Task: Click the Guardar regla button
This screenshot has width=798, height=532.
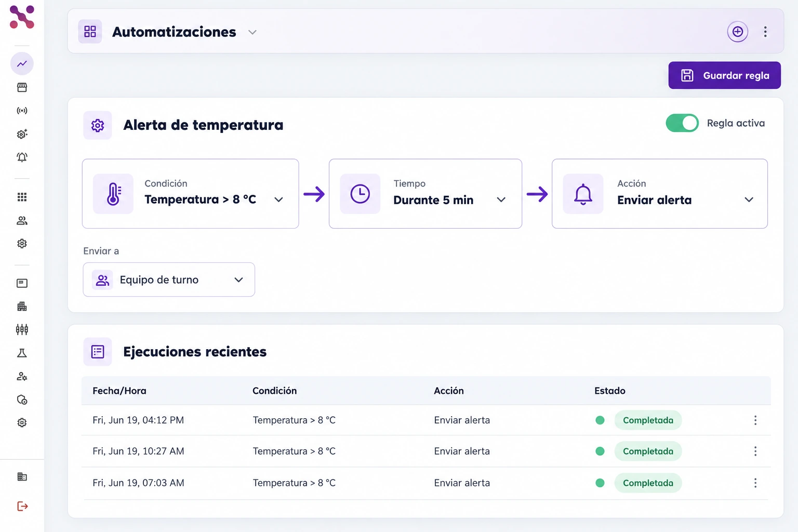Action: pos(725,75)
